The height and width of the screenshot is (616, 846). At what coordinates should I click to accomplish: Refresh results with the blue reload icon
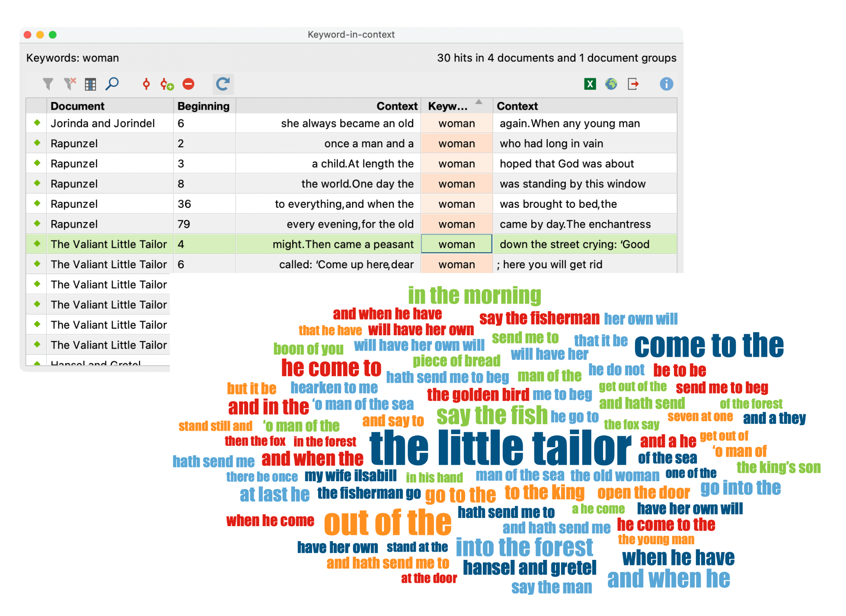click(x=223, y=84)
